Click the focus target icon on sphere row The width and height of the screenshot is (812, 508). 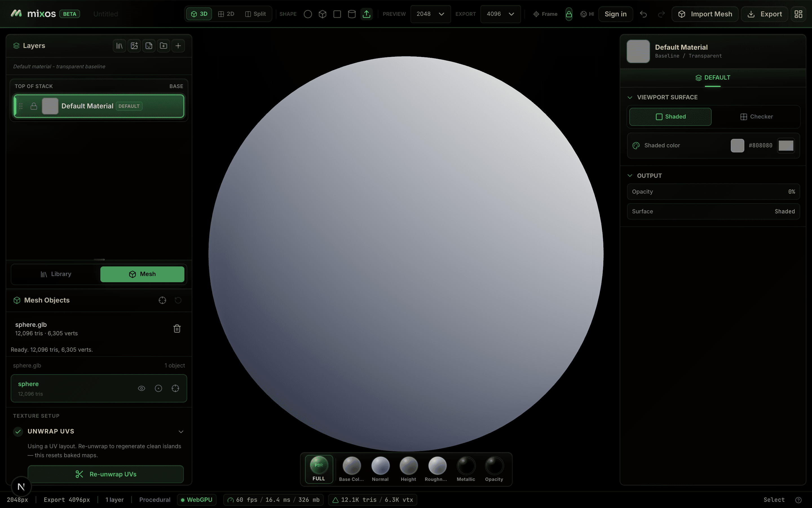click(x=175, y=388)
